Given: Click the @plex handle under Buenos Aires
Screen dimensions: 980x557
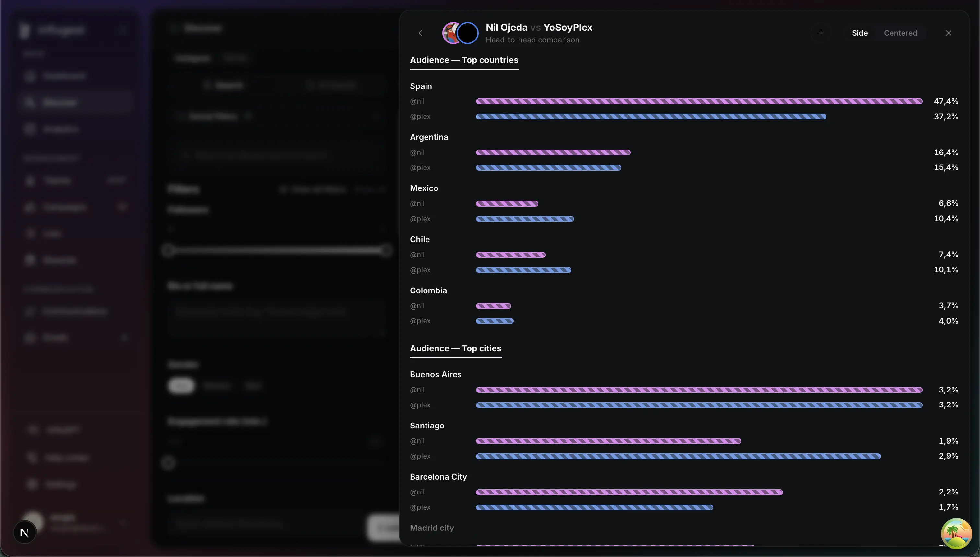Looking at the screenshot, I should pos(420,405).
